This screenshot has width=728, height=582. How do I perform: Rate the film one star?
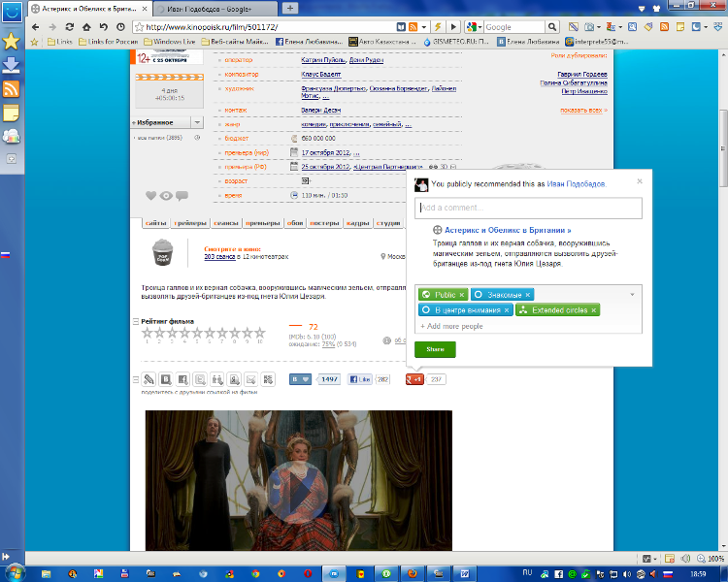(148, 333)
